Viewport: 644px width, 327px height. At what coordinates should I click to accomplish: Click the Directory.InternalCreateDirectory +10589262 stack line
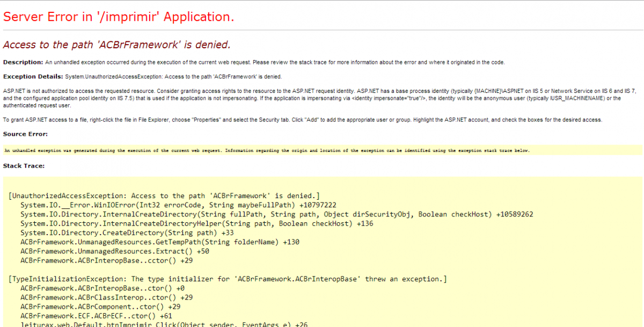[x=277, y=214]
